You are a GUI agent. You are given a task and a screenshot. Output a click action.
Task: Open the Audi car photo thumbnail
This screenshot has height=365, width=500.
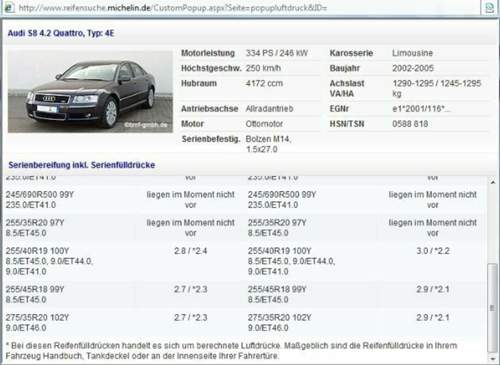coord(90,92)
